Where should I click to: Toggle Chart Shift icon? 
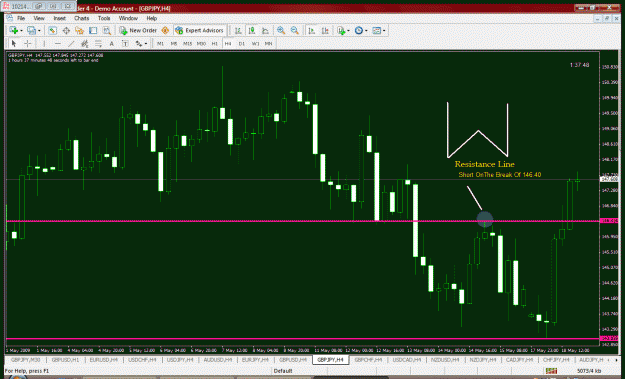click(325, 30)
